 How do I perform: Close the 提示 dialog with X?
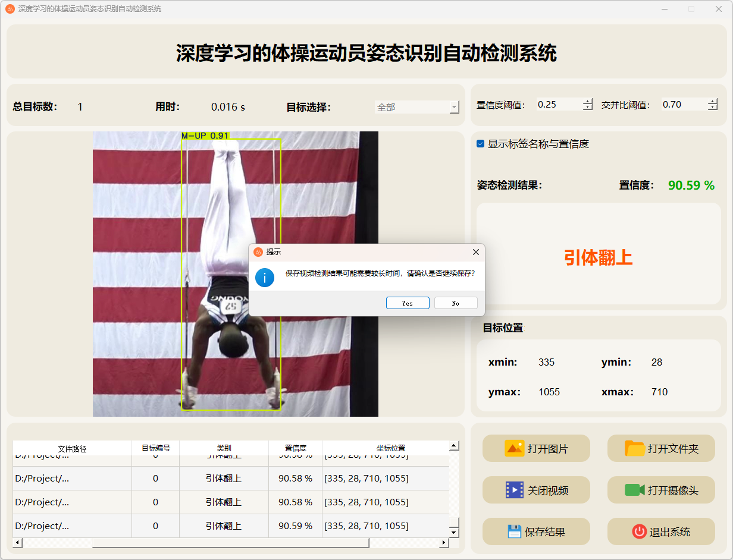click(475, 252)
